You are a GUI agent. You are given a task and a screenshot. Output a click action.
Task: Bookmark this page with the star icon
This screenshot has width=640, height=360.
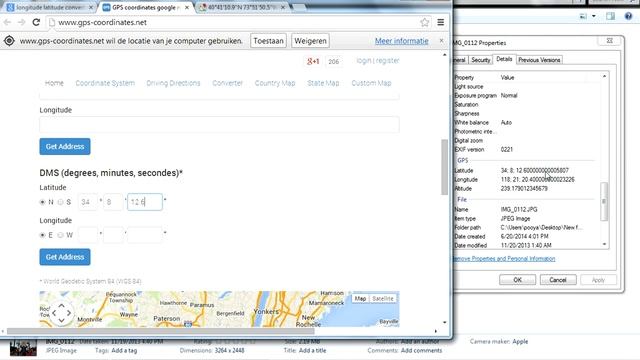424,22
